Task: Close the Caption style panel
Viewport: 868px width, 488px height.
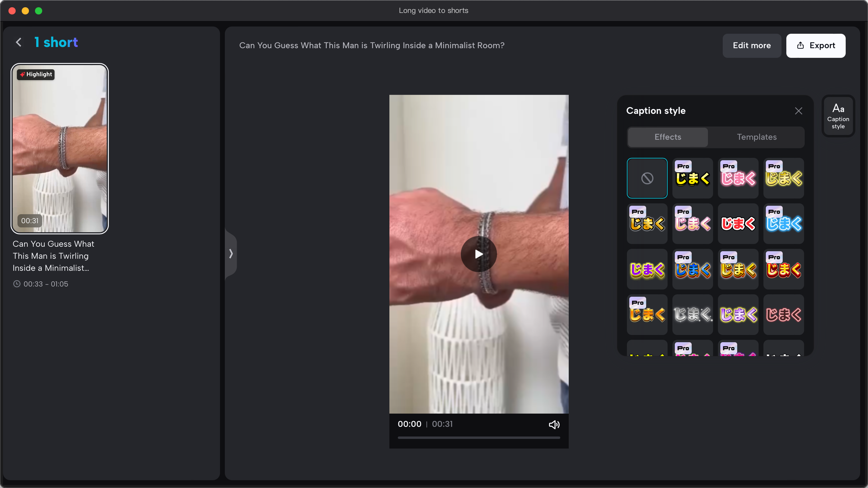Action: pos(798,111)
